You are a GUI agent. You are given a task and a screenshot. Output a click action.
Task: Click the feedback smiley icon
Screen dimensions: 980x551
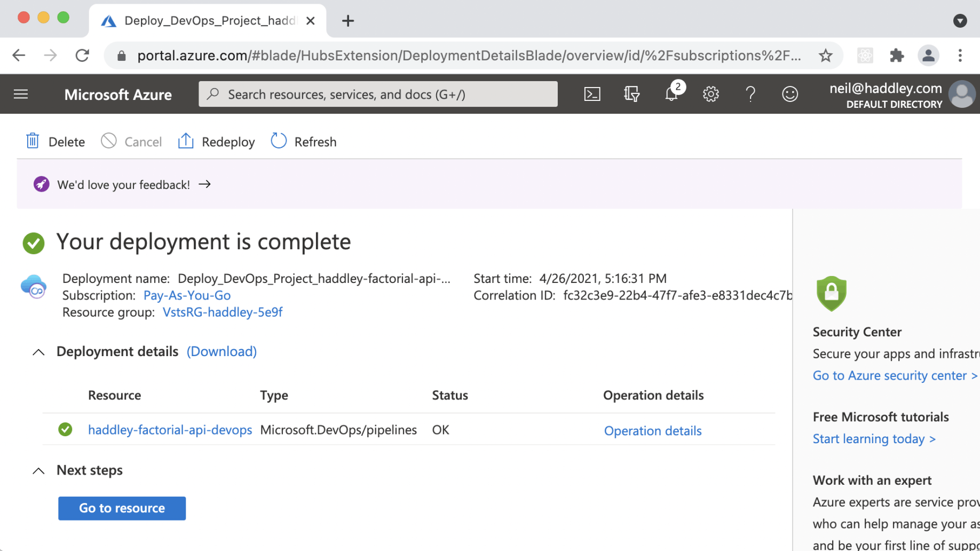click(x=789, y=95)
